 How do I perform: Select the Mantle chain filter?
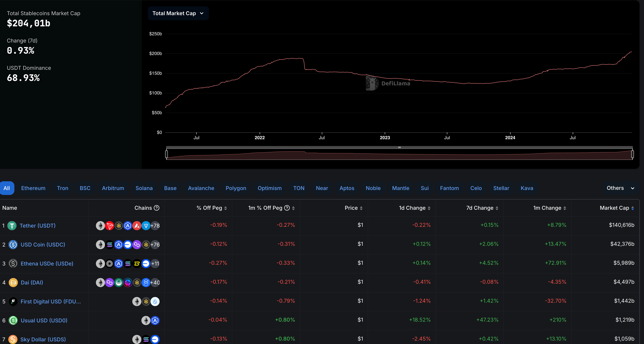pyautogui.click(x=400, y=188)
